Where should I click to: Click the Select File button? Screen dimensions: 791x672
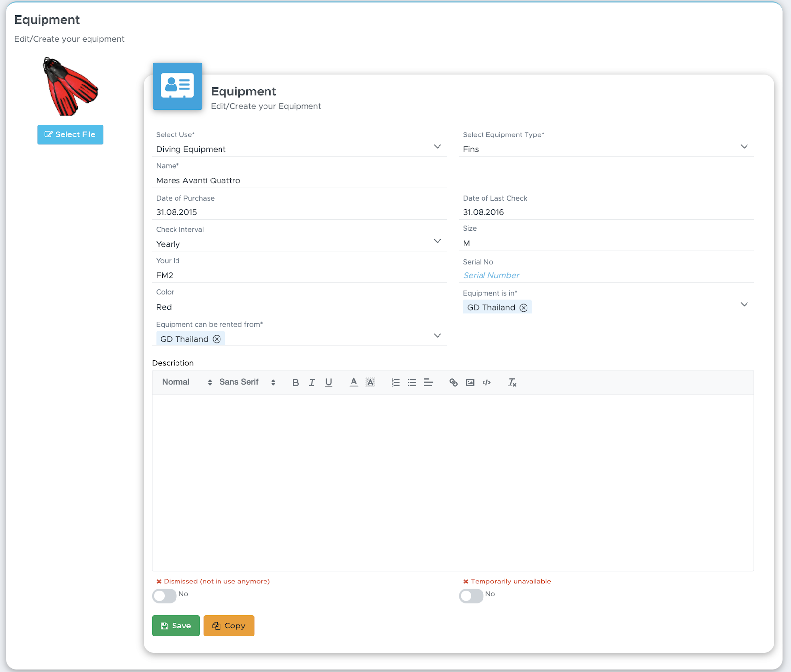[70, 134]
